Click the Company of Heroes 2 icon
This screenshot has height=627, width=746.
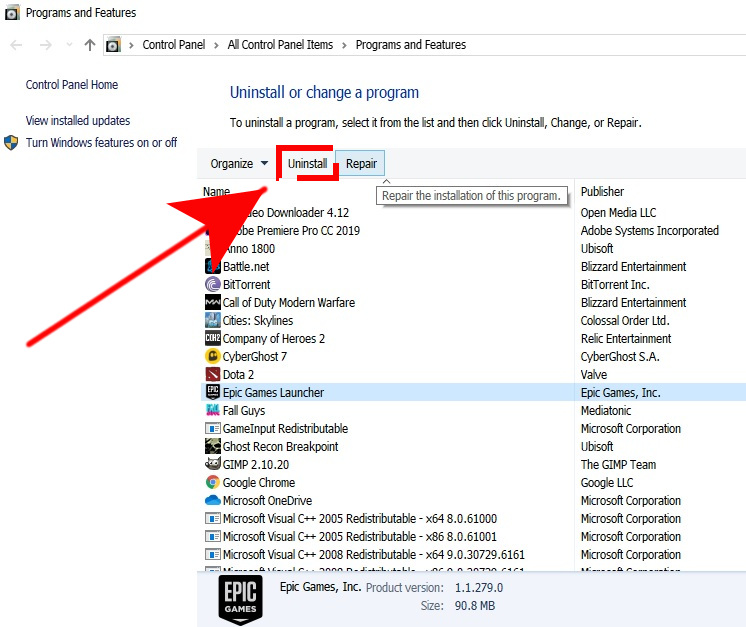point(213,338)
